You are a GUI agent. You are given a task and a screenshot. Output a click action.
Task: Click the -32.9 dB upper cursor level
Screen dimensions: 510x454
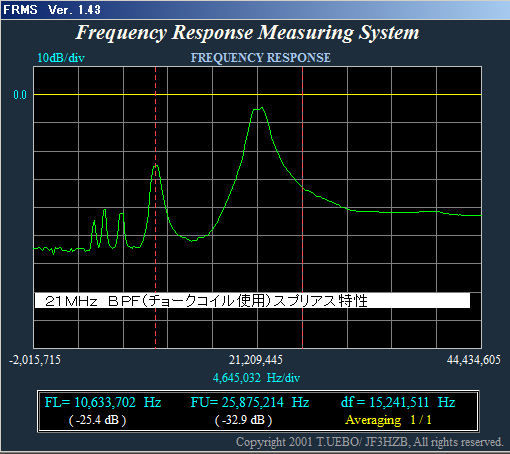(243, 420)
